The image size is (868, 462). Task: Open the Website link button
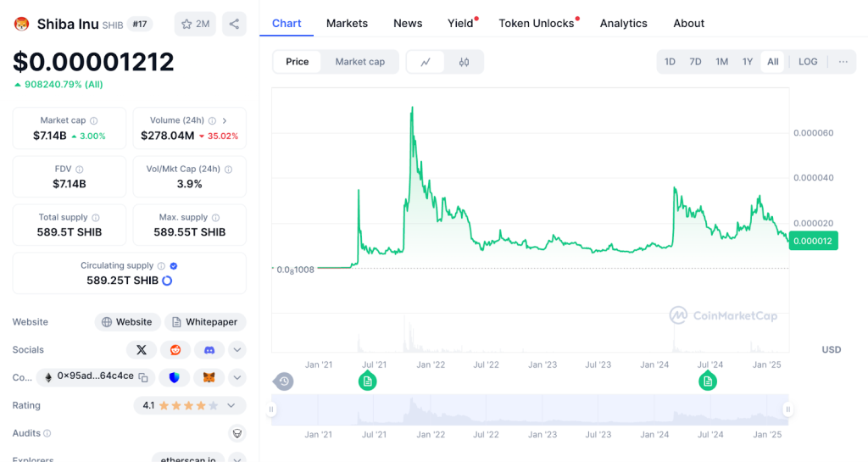pyautogui.click(x=127, y=322)
